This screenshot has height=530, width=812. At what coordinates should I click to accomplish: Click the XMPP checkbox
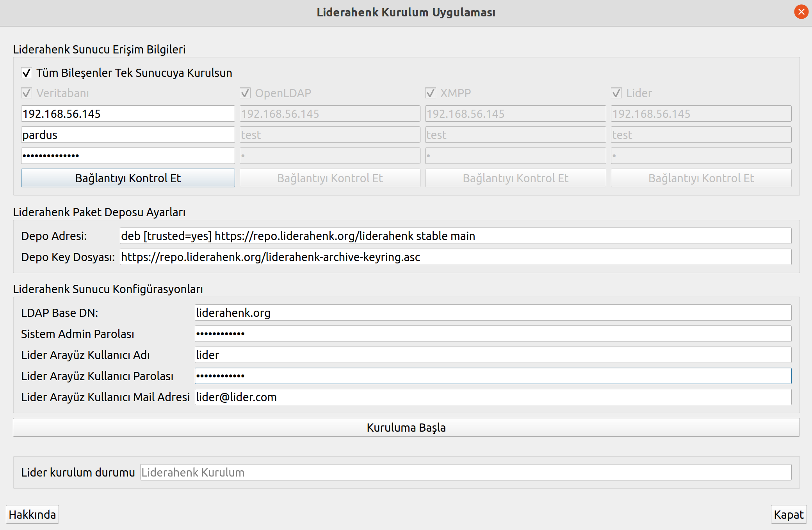[431, 93]
